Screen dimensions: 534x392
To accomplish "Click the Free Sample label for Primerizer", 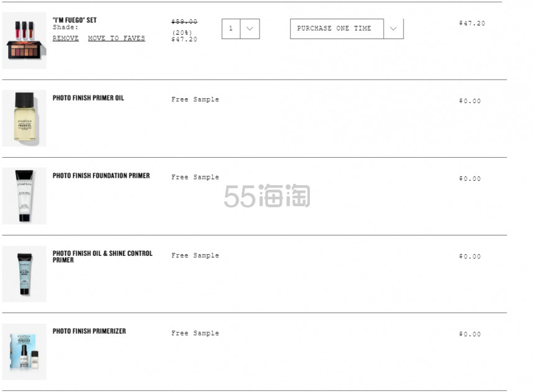I will tap(195, 333).
